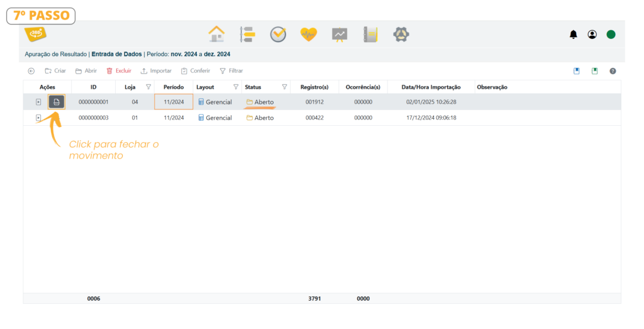
Task: Open the yellow notebook icon
Action: click(x=370, y=35)
